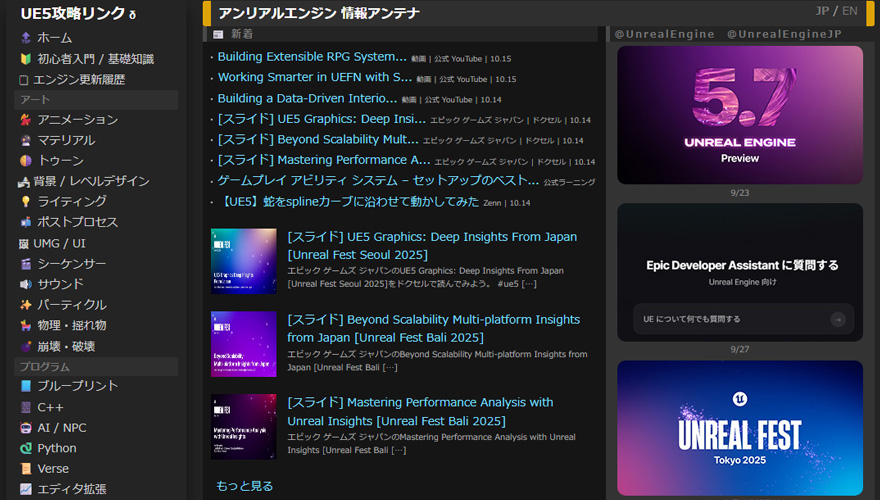Click the Python snake icon in sidebar

click(x=25, y=448)
